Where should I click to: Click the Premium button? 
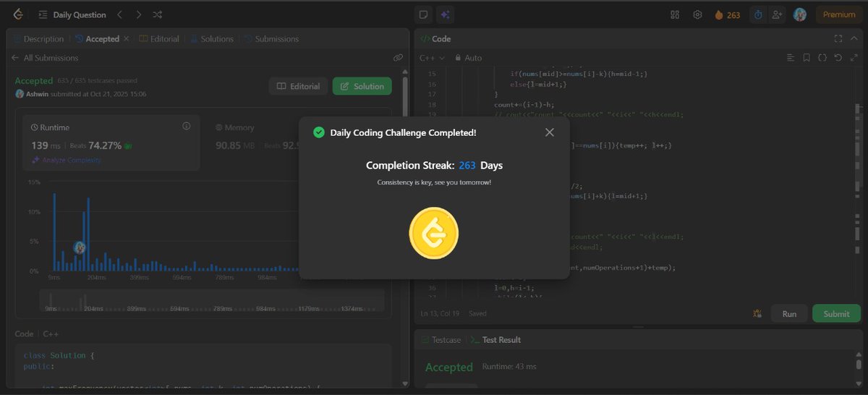pos(839,14)
